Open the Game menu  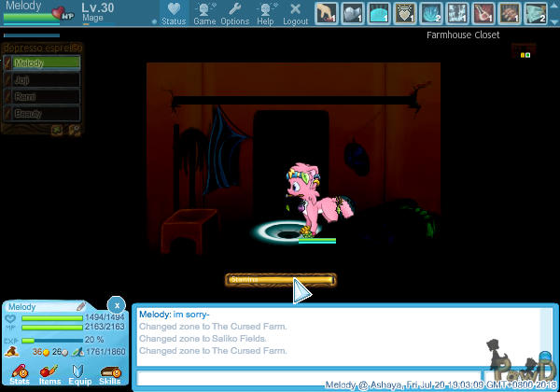[204, 13]
